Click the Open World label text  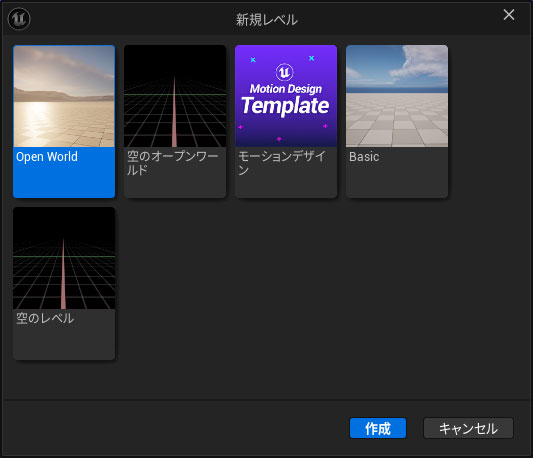47,157
